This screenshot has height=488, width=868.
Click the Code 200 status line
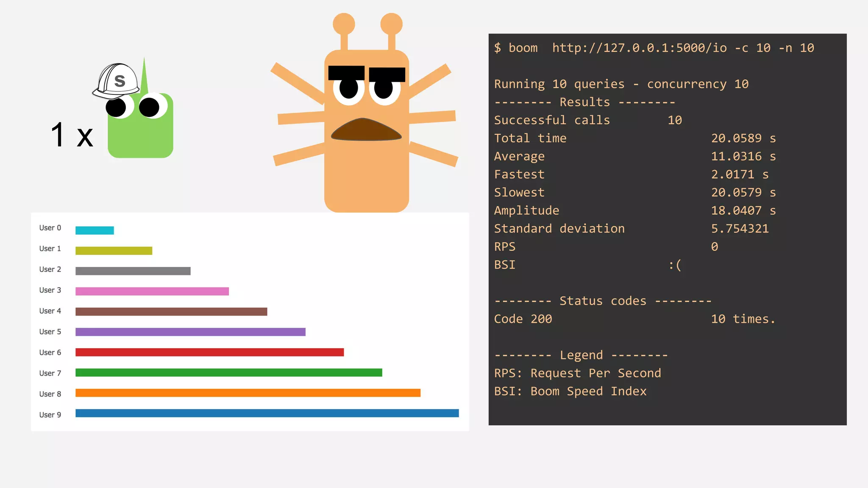[523, 319]
